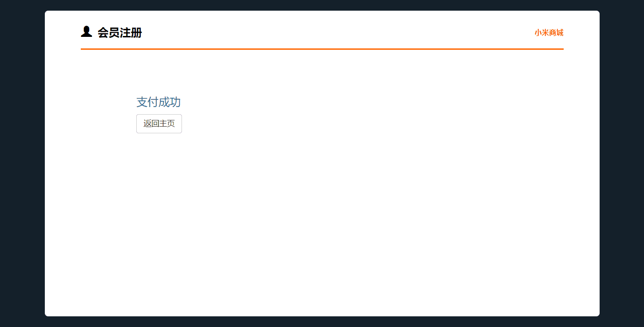Image resolution: width=644 pixels, height=327 pixels.
Task: Click the person glyph before the page title
Action: pyautogui.click(x=86, y=32)
